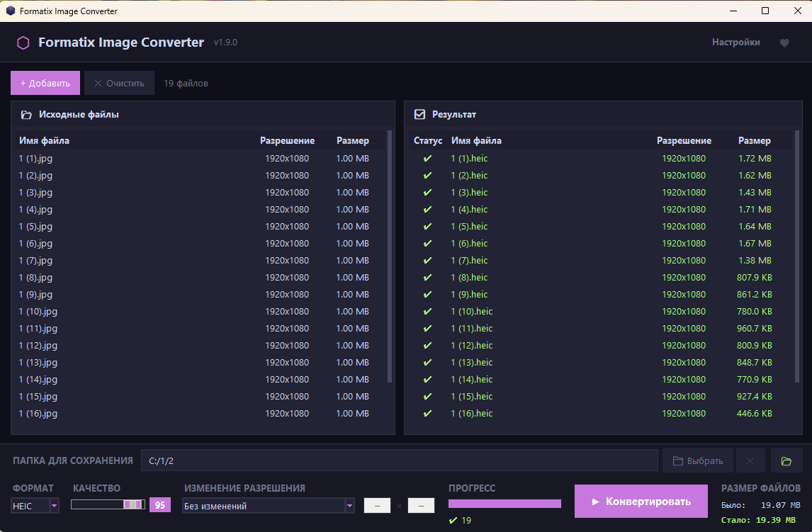
Task: Select source file 1 (9).jpg
Action: [201, 295]
